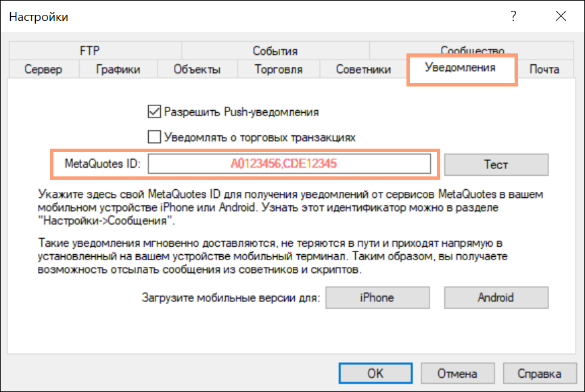The height and width of the screenshot is (392, 585).
Task: Select the Сервер tab
Action: click(x=43, y=69)
